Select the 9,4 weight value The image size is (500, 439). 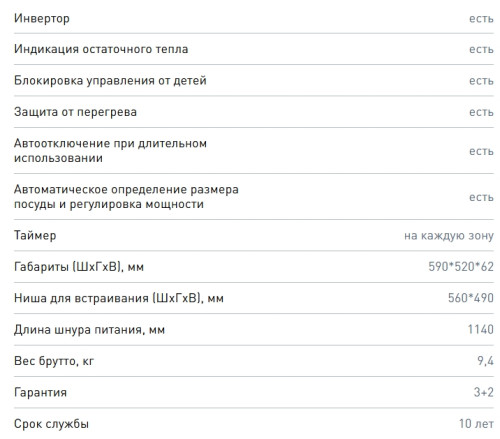coord(485,361)
